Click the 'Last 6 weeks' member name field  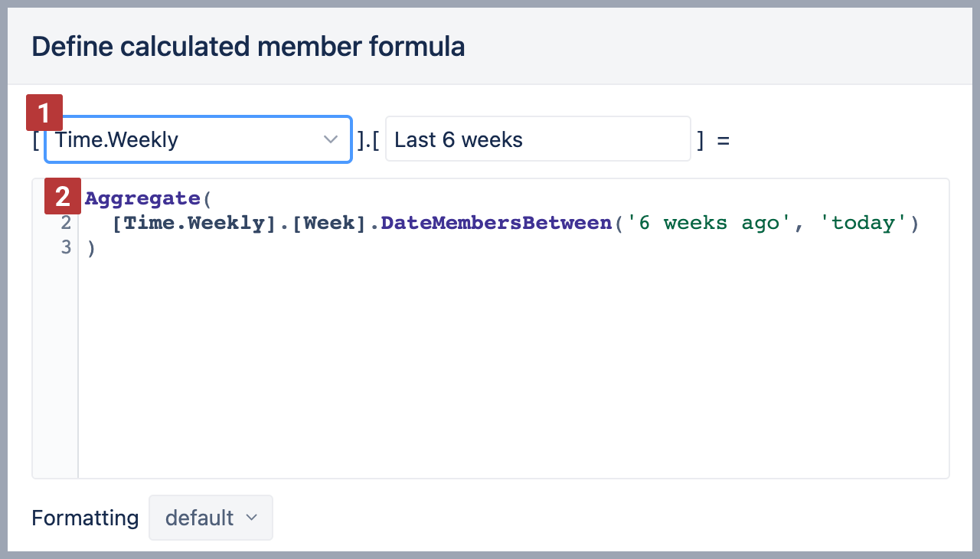537,139
